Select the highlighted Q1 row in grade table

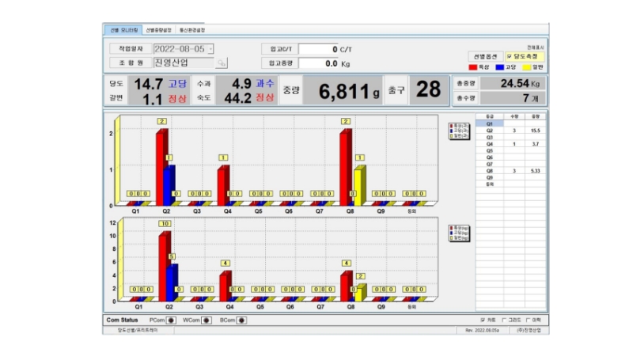[489, 124]
